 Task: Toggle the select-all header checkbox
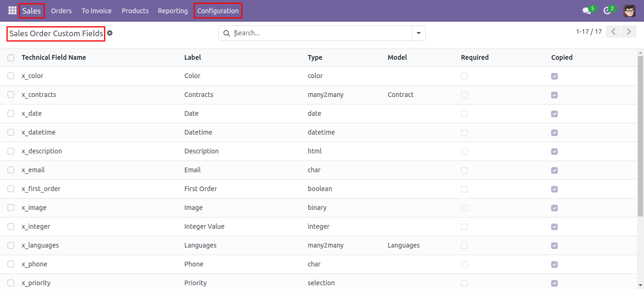(11, 57)
